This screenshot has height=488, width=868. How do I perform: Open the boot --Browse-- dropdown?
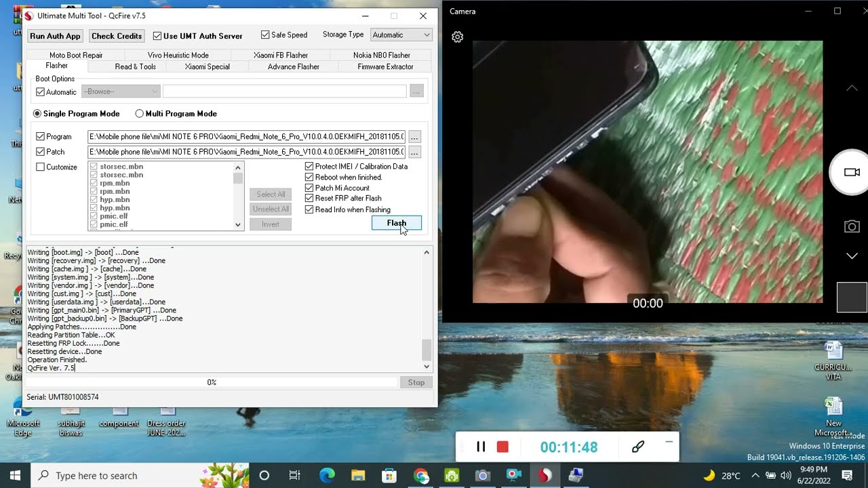tap(121, 91)
